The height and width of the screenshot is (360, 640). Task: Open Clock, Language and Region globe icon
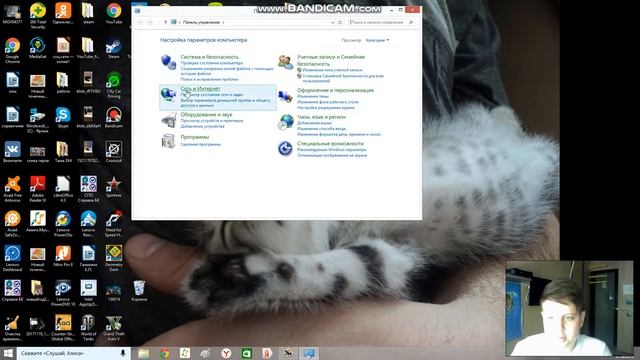285,122
